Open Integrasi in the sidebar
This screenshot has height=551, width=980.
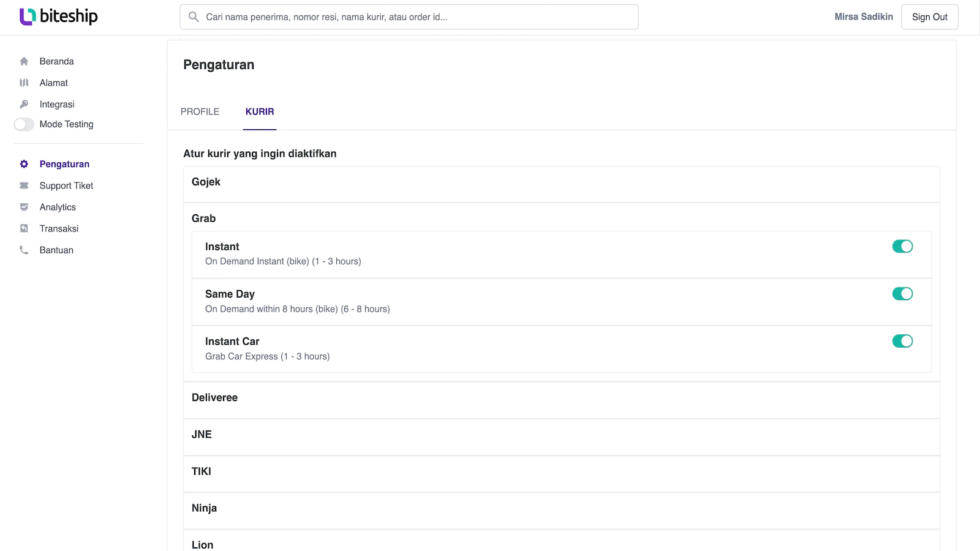[x=57, y=104]
